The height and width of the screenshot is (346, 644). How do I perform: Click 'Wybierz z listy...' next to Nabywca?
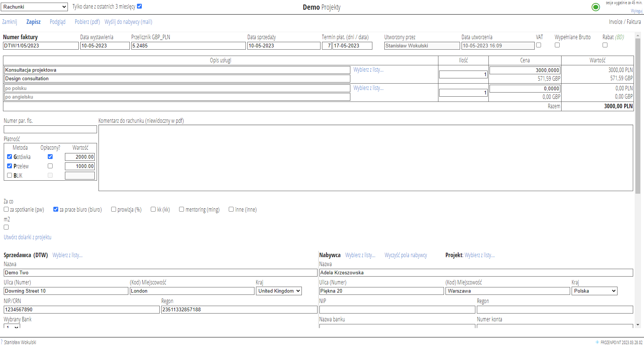click(360, 255)
